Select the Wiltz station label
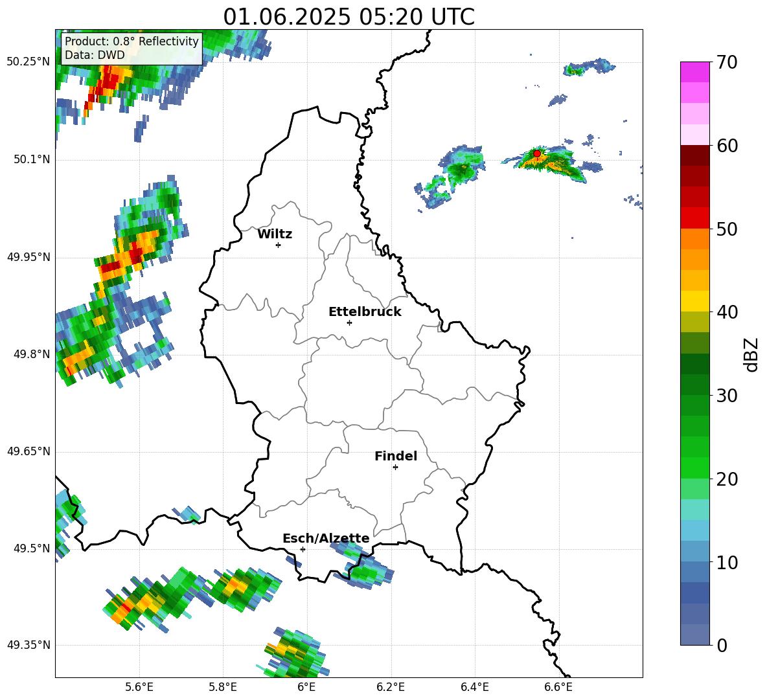 tap(275, 234)
